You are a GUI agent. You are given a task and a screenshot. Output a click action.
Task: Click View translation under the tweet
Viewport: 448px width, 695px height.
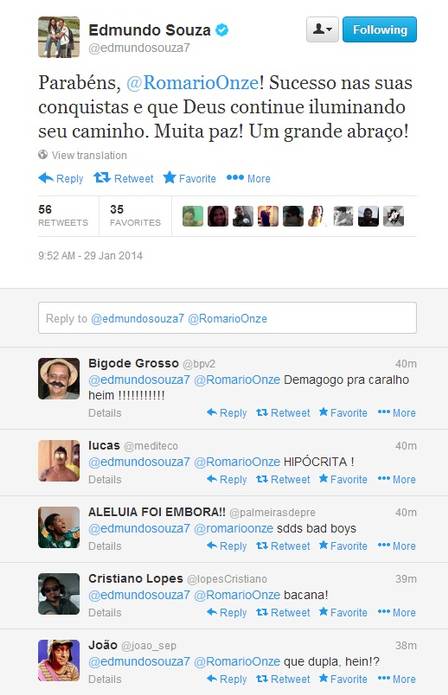(x=83, y=155)
